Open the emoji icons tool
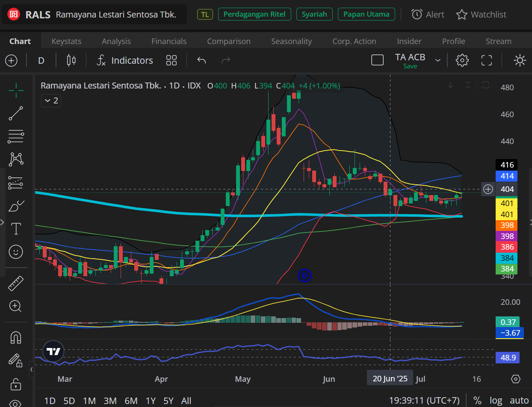The image size is (532, 407). [x=16, y=252]
